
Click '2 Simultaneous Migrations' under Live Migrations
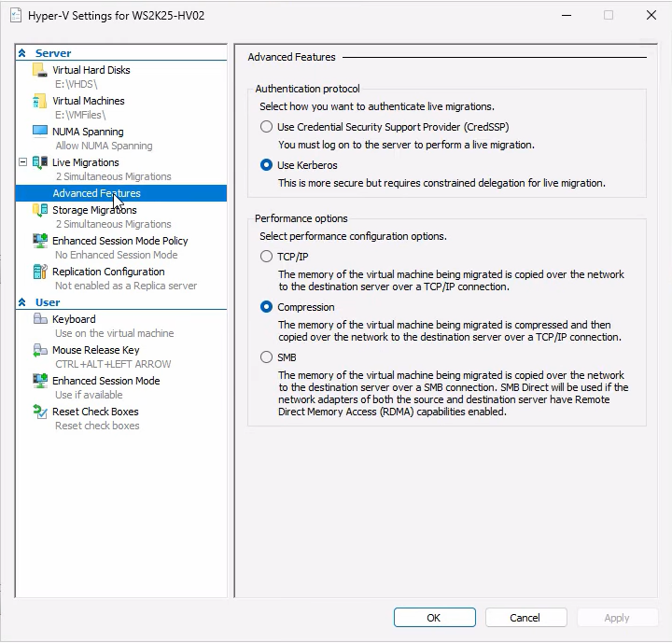[113, 176]
